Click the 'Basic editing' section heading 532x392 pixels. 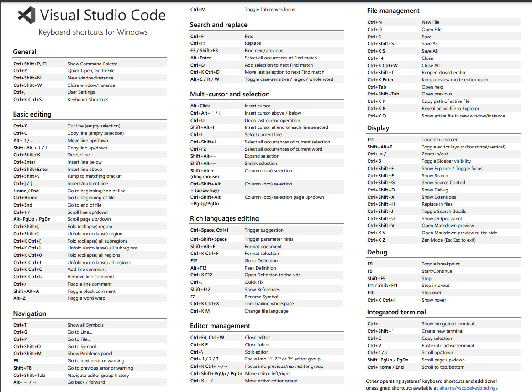32,114
